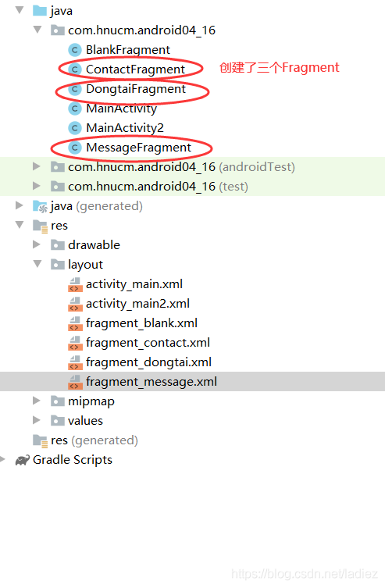Click the res resource folder icon
Screen dimensions: 385x588
pyautogui.click(x=40, y=226)
